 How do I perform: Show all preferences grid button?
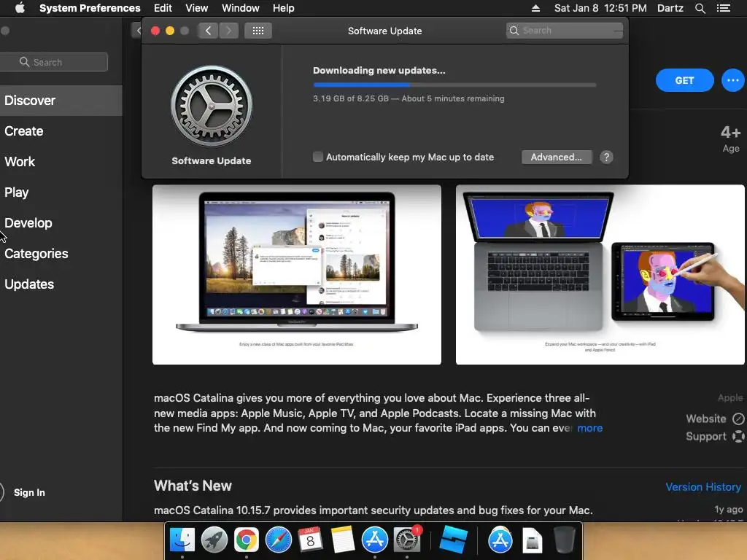pos(258,31)
